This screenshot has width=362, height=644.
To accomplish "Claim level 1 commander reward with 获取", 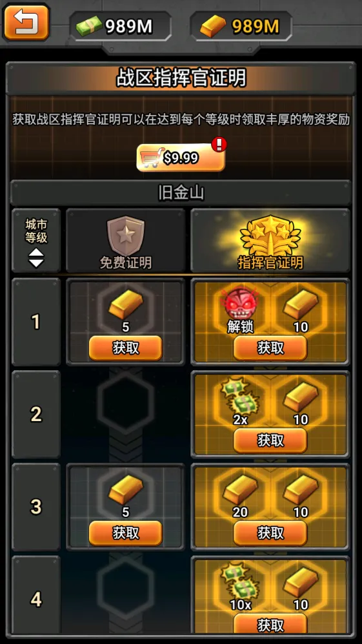I will tap(270, 348).
